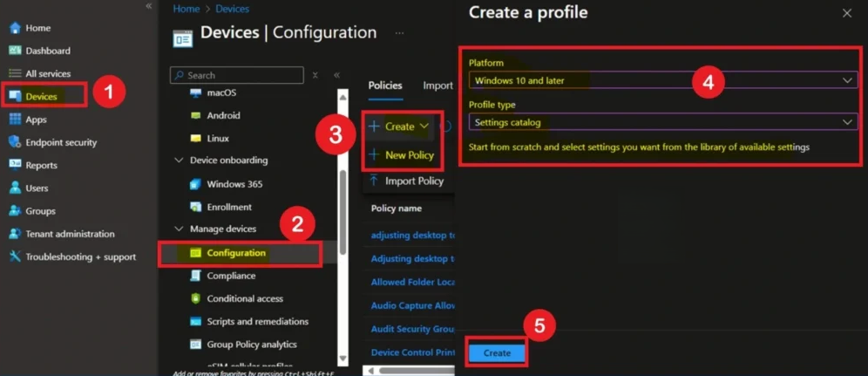The width and height of the screenshot is (868, 376).
Task: Open the 'adjusting desktop' policy link
Action: [413, 235]
